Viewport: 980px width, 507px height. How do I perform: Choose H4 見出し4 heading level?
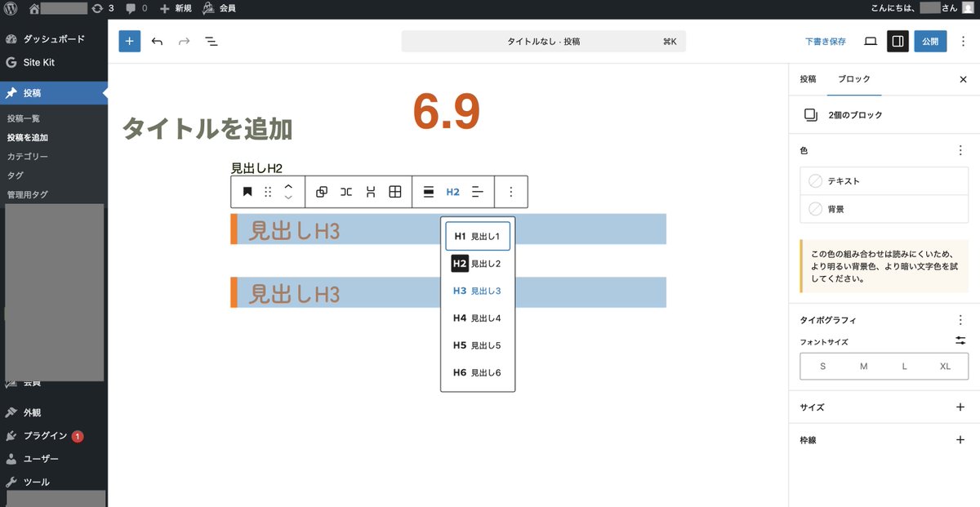click(x=478, y=318)
